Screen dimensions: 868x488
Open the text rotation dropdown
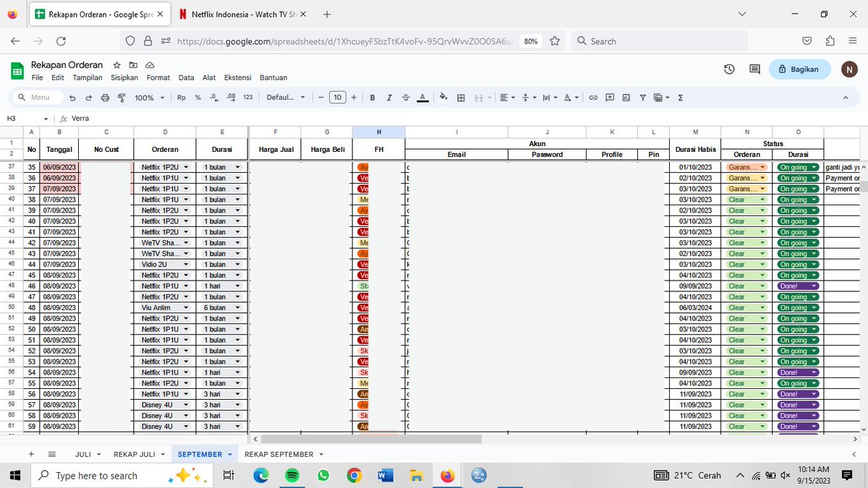coord(571,98)
